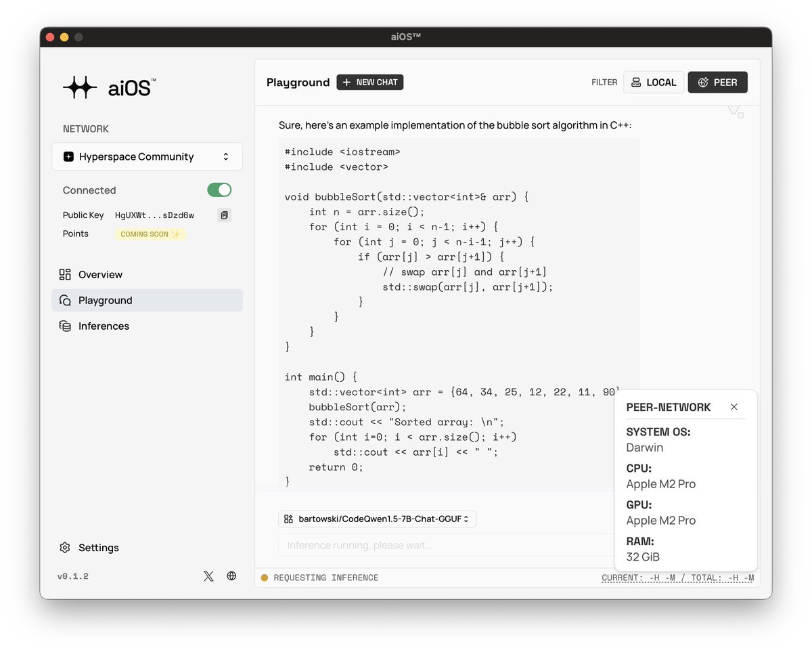Click the Coming Soon points badge
The image size is (812, 652).
pos(150,234)
